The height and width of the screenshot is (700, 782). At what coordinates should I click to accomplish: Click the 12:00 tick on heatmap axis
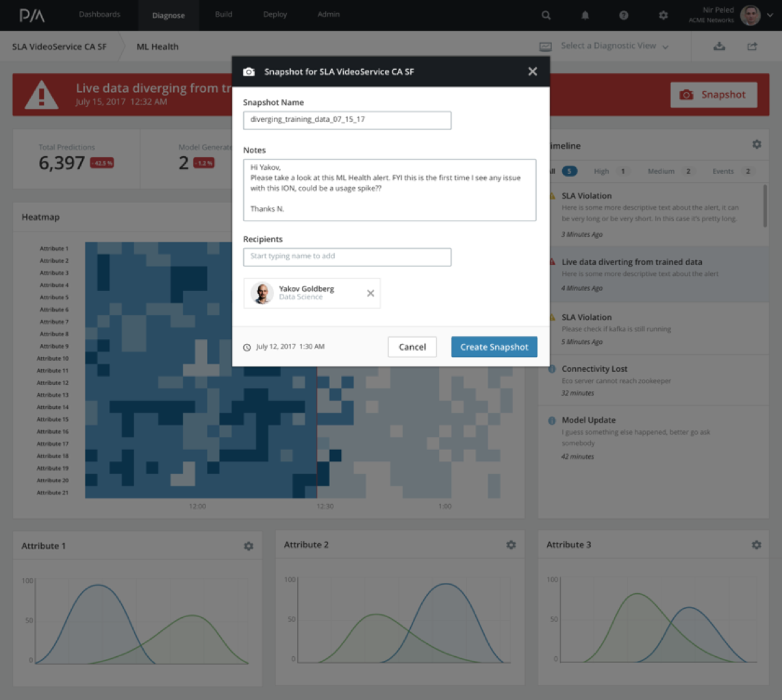[197, 506]
